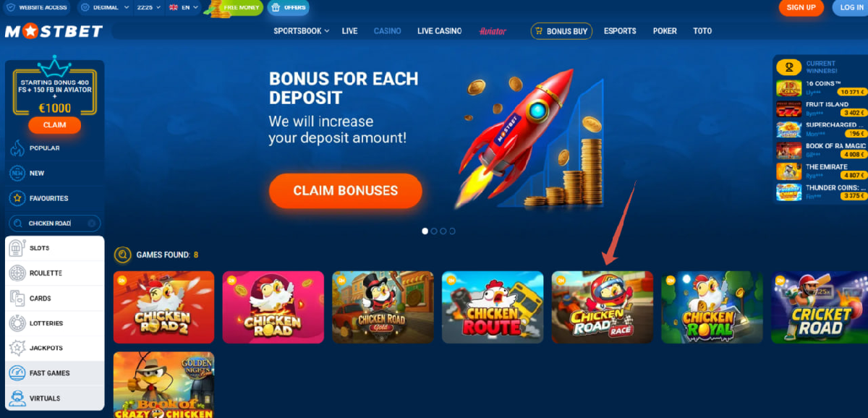
Task: Open the Poker menu item
Action: click(x=665, y=31)
